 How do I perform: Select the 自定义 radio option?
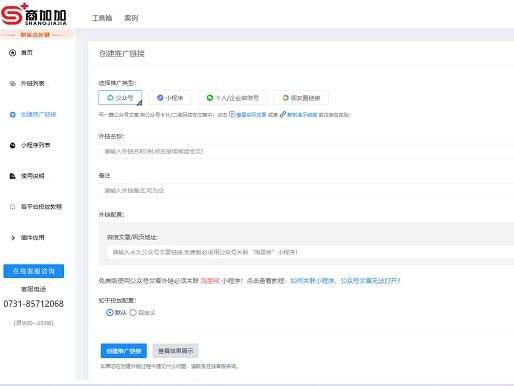(x=142, y=313)
